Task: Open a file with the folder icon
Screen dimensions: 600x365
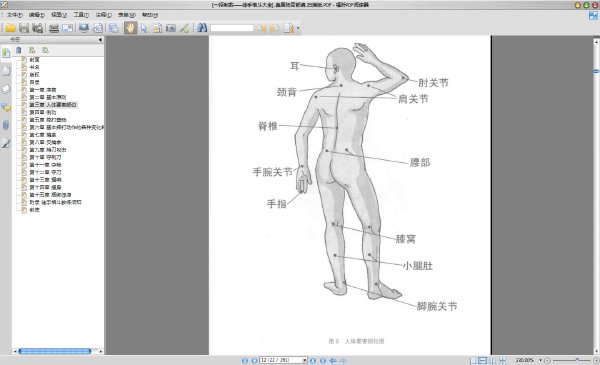Action: pyautogui.click(x=10, y=28)
